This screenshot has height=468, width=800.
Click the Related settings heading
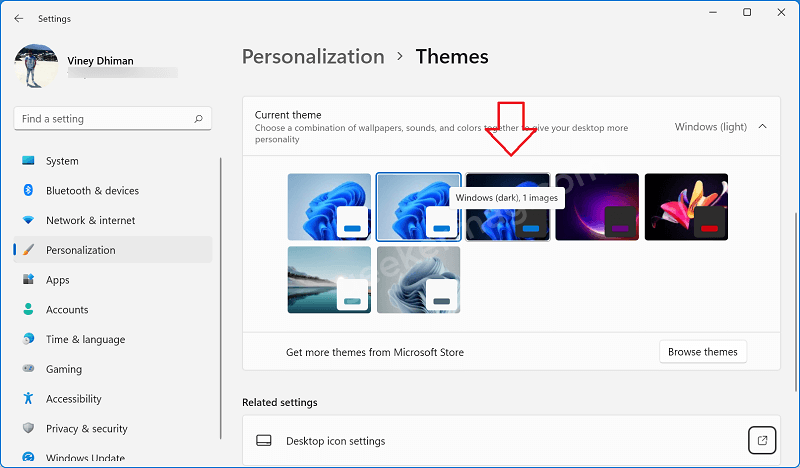[x=280, y=402]
